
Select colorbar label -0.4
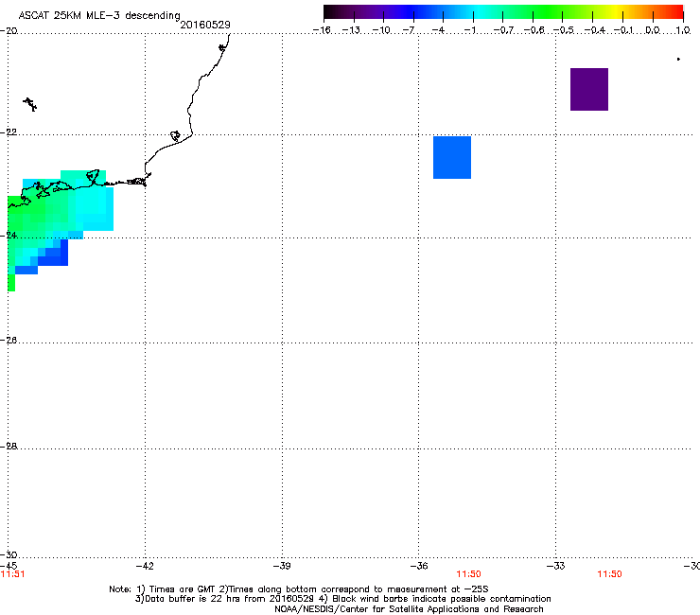pos(594,30)
